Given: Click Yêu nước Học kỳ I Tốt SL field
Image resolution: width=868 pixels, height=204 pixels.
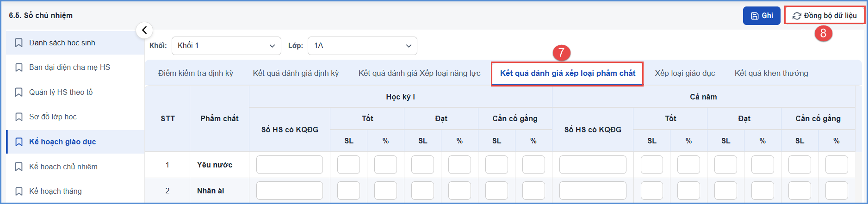Looking at the screenshot, I should [x=348, y=165].
